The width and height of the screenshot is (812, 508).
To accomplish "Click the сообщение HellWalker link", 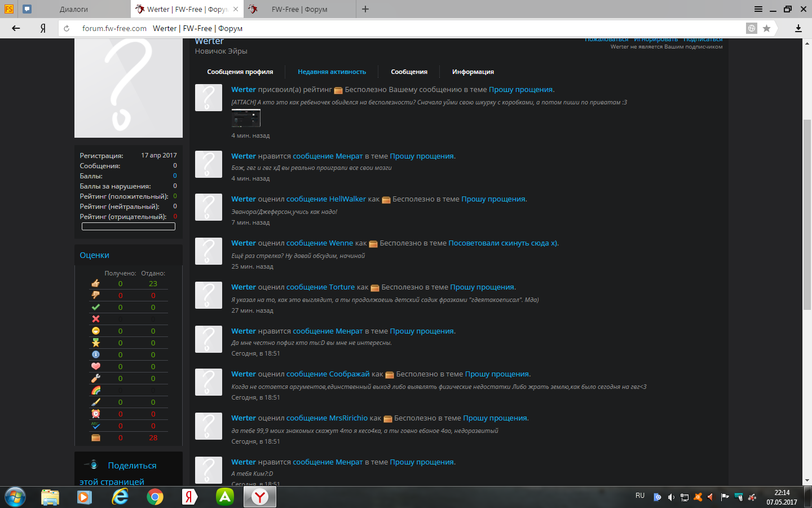I will (326, 199).
